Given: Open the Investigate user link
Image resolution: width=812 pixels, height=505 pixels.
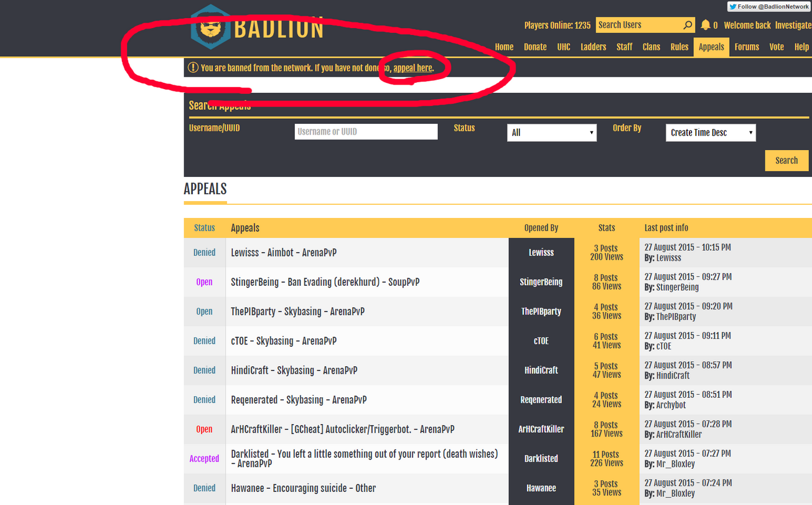Looking at the screenshot, I should point(793,26).
